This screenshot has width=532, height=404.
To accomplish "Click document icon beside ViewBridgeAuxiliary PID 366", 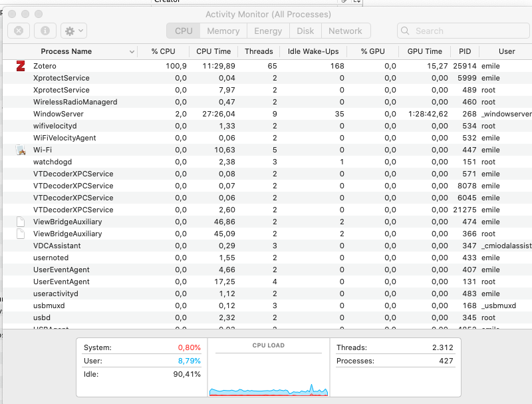I will [x=21, y=234].
